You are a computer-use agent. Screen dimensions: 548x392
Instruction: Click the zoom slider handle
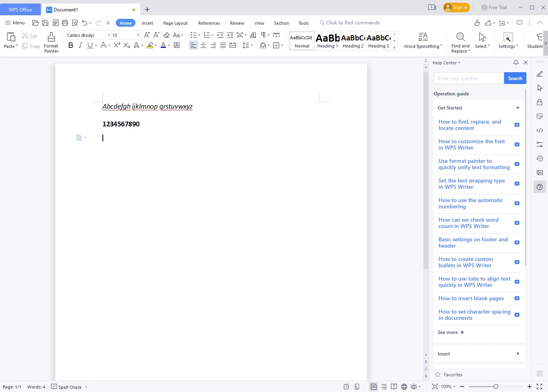(496, 387)
